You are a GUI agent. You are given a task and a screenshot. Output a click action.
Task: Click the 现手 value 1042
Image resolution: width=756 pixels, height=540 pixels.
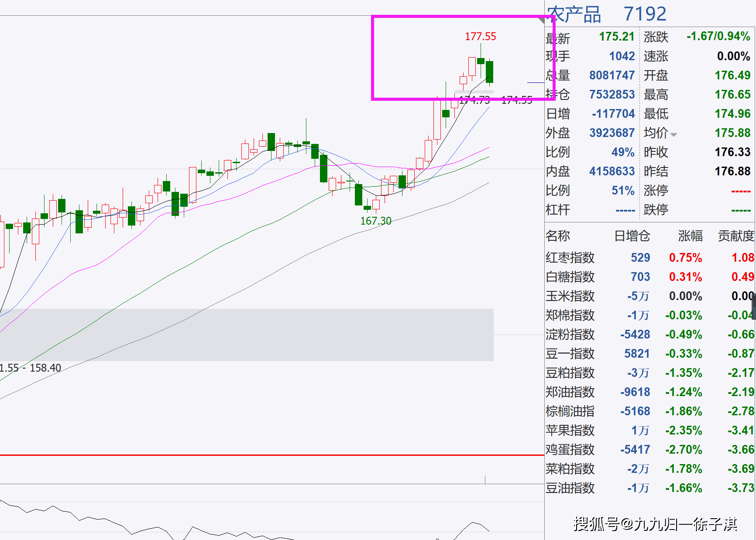click(622, 56)
